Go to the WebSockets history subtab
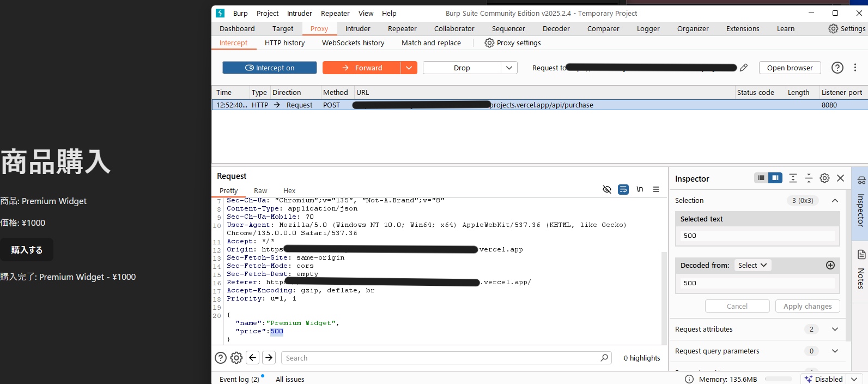Image resolution: width=868 pixels, height=384 pixels. tap(353, 43)
